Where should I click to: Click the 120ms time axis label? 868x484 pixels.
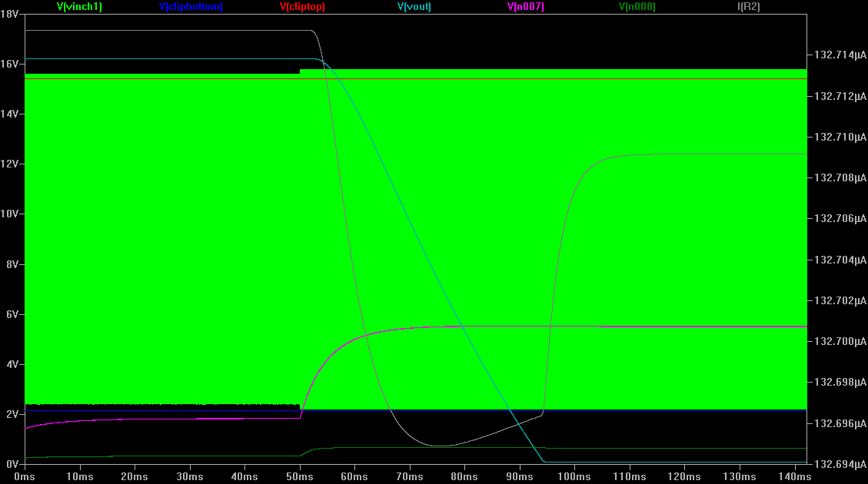[x=683, y=476]
